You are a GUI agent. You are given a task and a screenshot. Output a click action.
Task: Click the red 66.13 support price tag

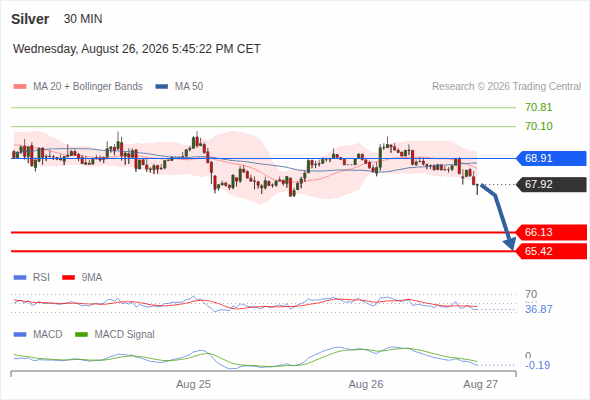551,232
